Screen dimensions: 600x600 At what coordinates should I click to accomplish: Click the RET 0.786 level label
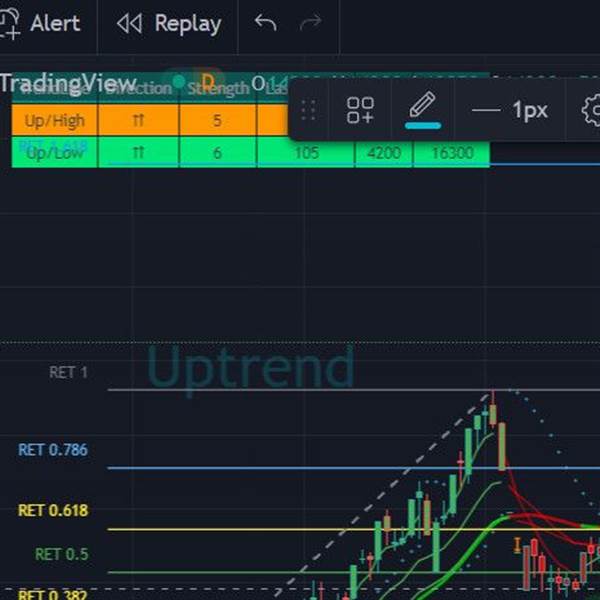[x=53, y=450]
